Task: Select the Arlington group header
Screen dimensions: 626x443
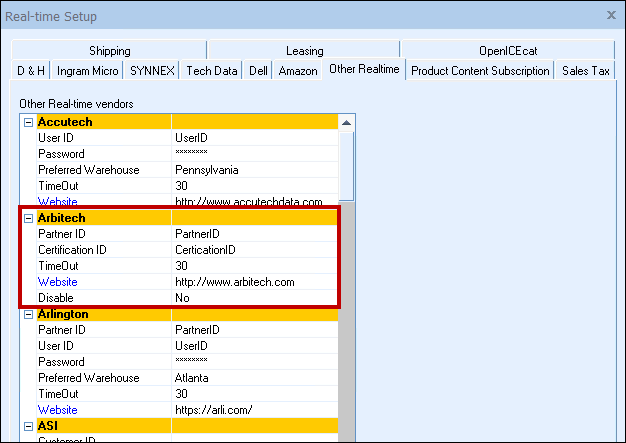Action: click(187, 314)
